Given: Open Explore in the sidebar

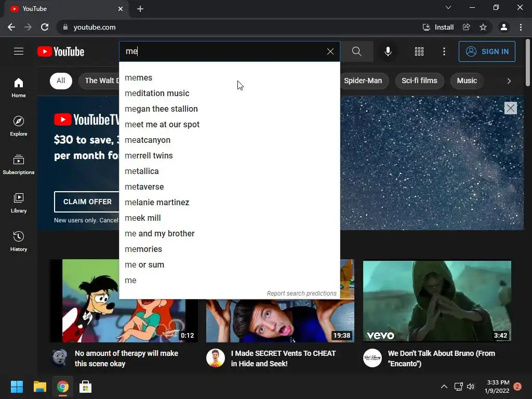Looking at the screenshot, I should (x=19, y=126).
